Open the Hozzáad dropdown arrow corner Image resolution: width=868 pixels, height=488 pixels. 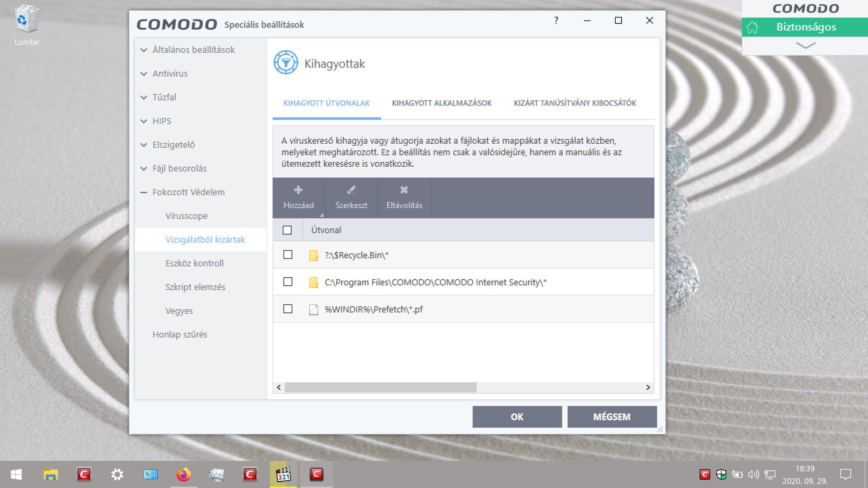point(321,215)
